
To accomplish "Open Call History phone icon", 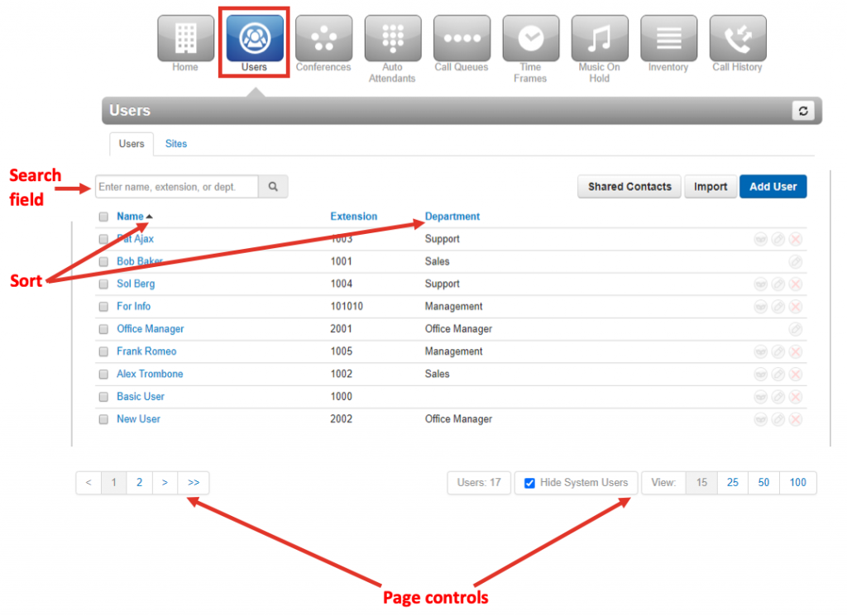I will [737, 39].
